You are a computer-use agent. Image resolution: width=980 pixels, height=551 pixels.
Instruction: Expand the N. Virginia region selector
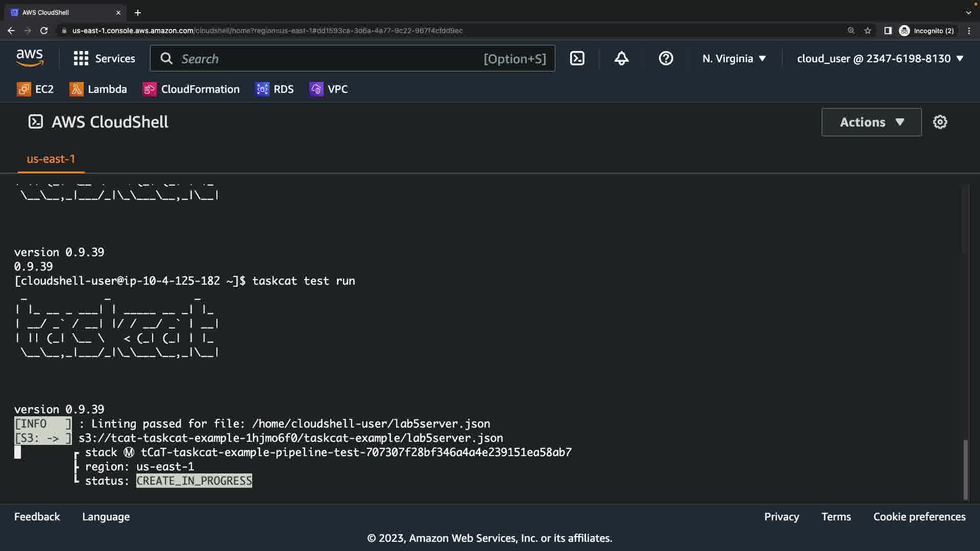[734, 58]
